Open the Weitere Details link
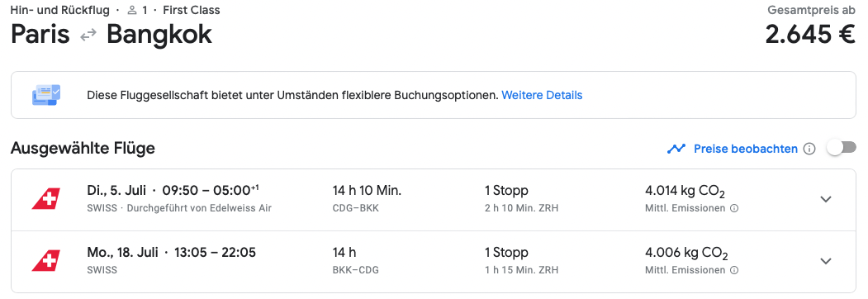The width and height of the screenshot is (868, 299). point(542,95)
